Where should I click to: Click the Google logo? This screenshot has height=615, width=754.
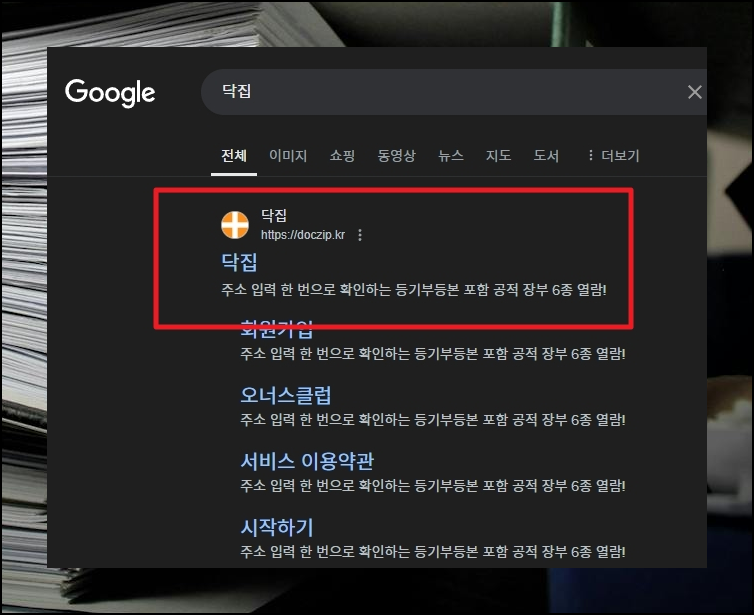click(110, 93)
